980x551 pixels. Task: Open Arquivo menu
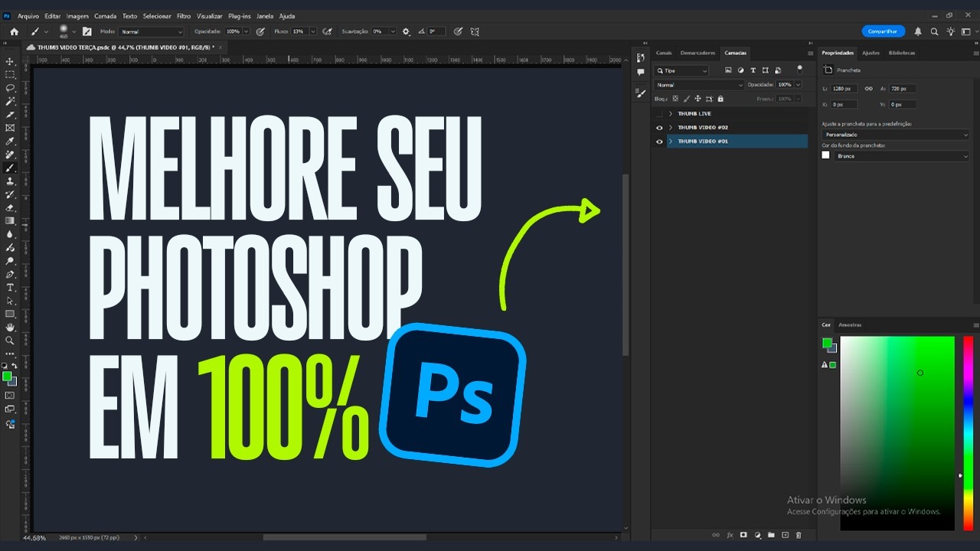pos(28,16)
